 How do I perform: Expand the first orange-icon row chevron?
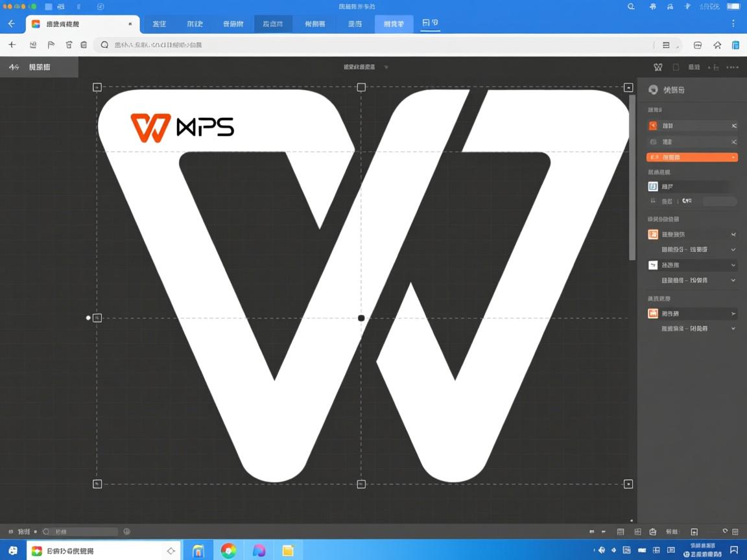pyautogui.click(x=733, y=234)
